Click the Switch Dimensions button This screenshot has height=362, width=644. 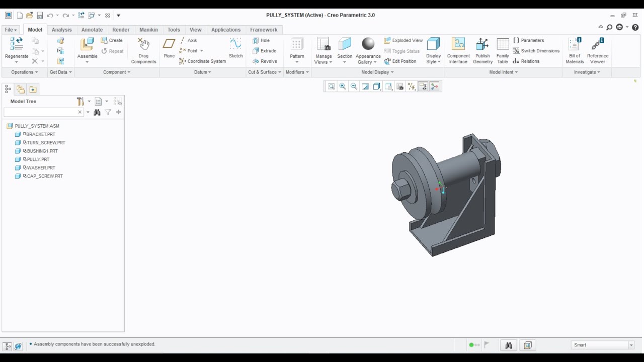(536, 51)
